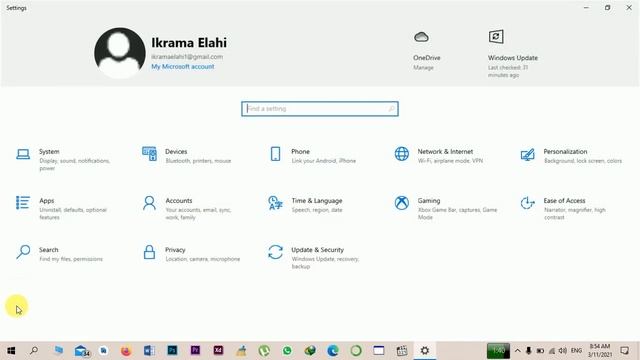Click the Ikrama Elahi profile picture
The width and height of the screenshot is (640, 360).
click(120, 53)
